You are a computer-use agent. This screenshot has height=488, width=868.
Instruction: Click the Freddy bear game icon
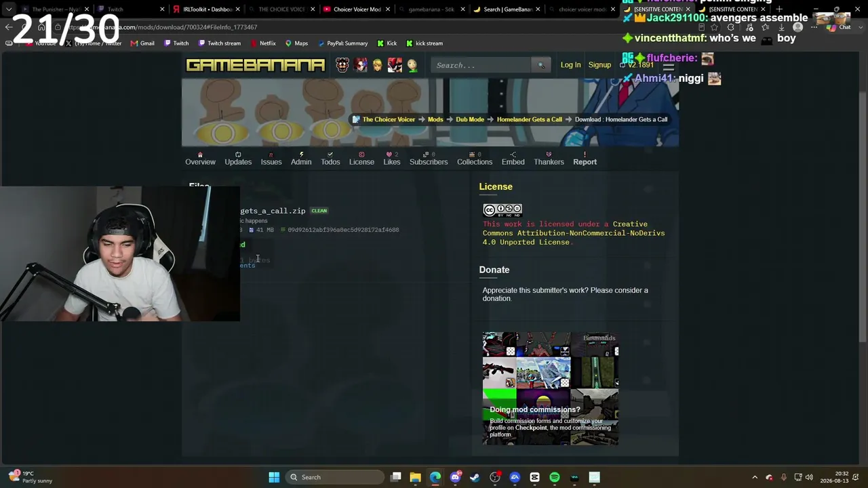(x=342, y=65)
